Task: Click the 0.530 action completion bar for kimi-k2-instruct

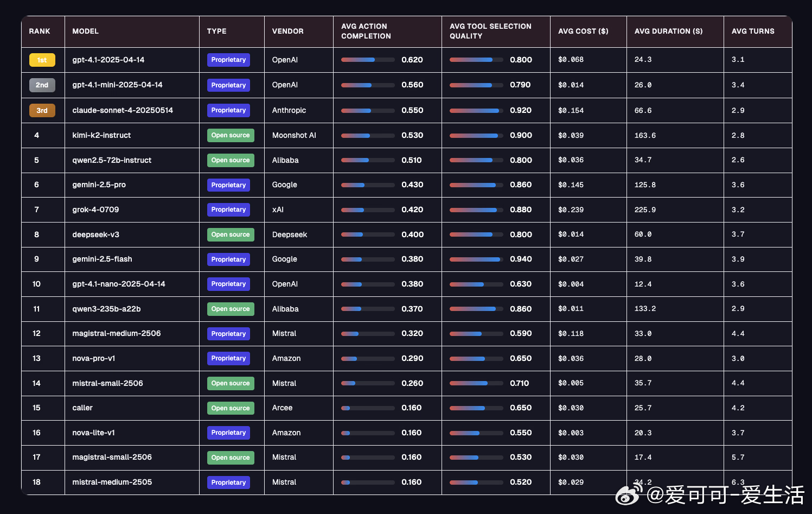Action: [368, 135]
